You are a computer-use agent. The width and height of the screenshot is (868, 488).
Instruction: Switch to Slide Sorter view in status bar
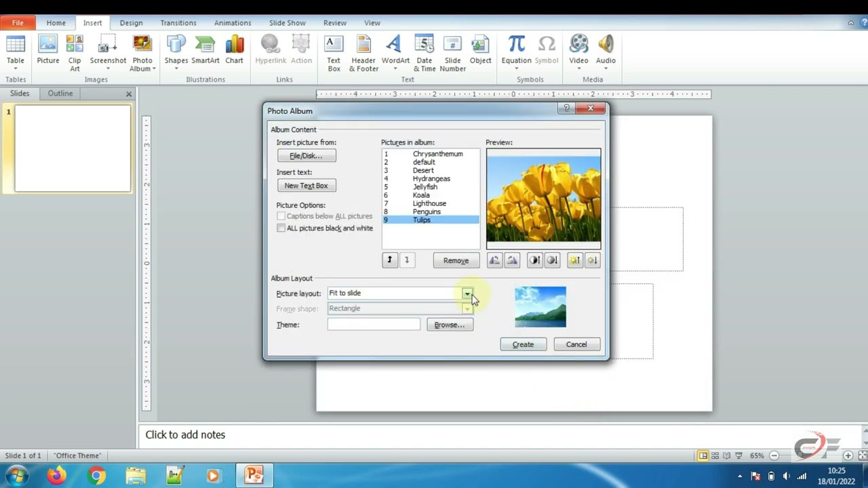coord(715,455)
